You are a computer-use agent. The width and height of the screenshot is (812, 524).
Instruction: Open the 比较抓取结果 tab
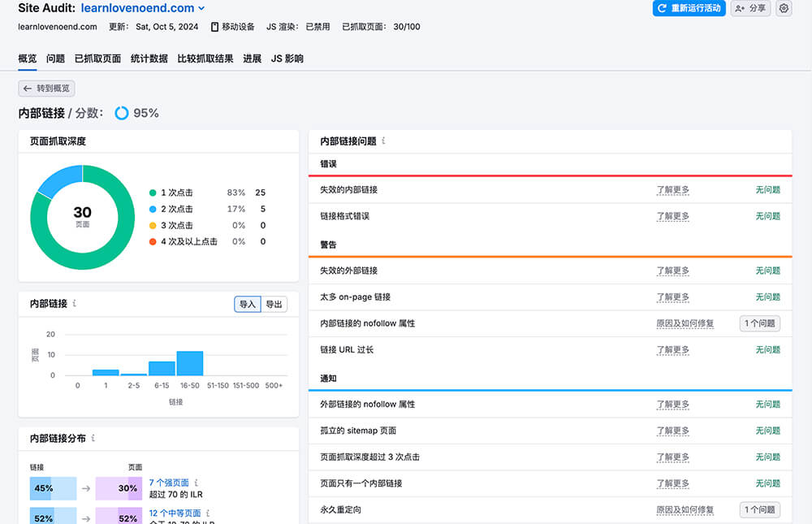(x=205, y=58)
